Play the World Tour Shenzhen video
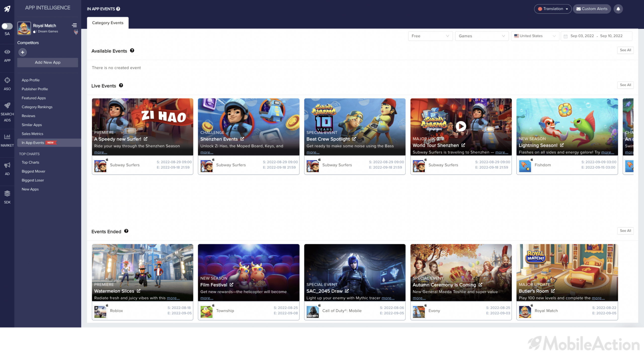This screenshot has height=357, width=644. [461, 126]
